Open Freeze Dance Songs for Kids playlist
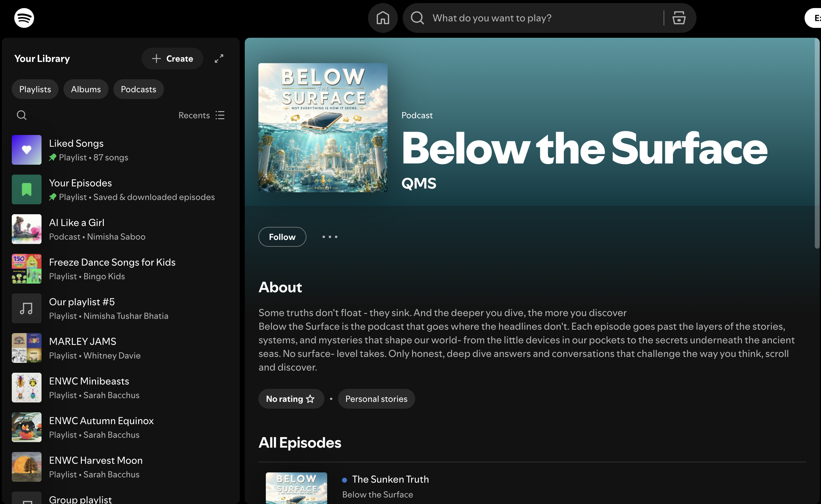 click(x=120, y=269)
